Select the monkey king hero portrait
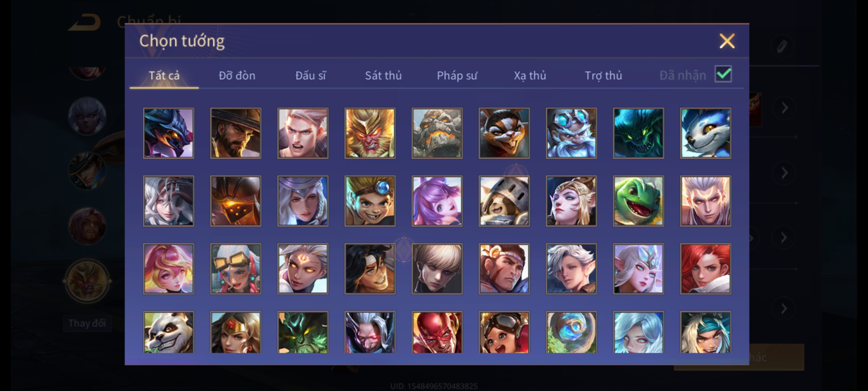 tap(370, 133)
